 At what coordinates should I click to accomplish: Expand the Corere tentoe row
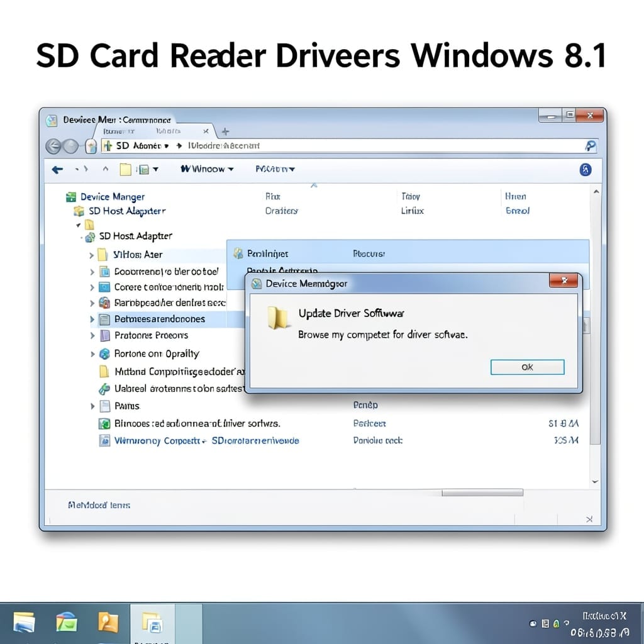(x=92, y=287)
